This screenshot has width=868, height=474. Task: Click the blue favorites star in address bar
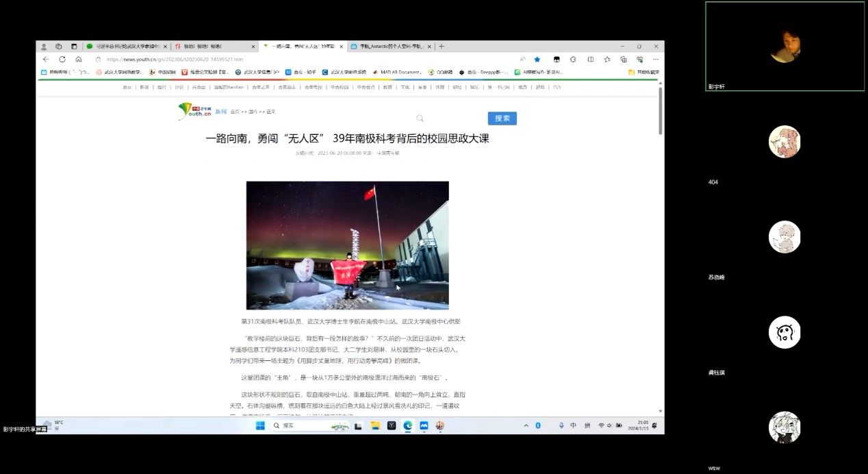point(537,60)
